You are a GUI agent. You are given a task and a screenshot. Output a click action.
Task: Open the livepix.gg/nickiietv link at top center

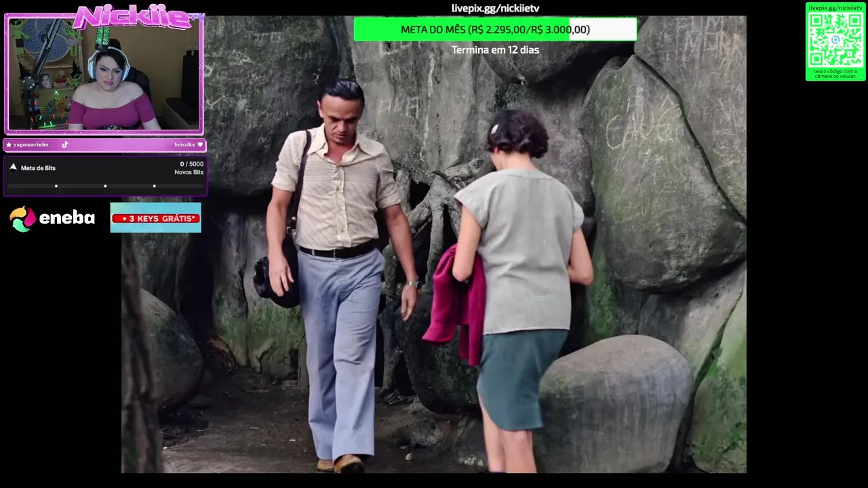point(495,8)
